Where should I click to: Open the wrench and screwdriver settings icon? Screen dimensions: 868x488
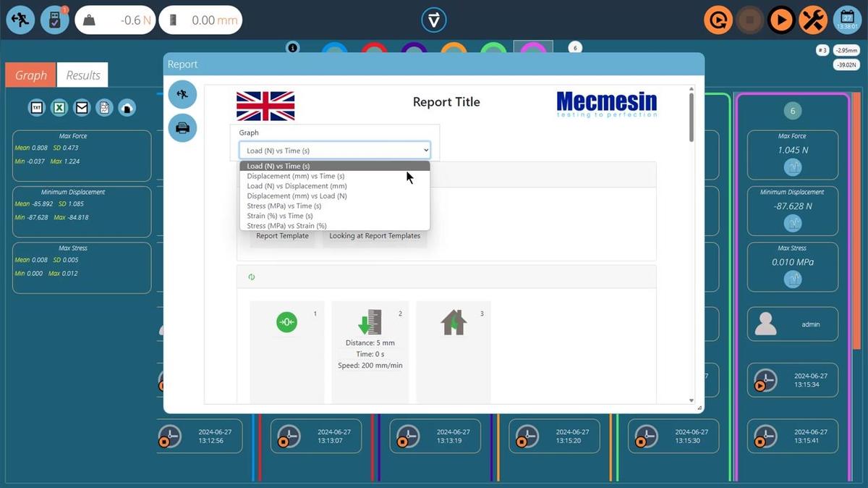[x=813, y=20]
